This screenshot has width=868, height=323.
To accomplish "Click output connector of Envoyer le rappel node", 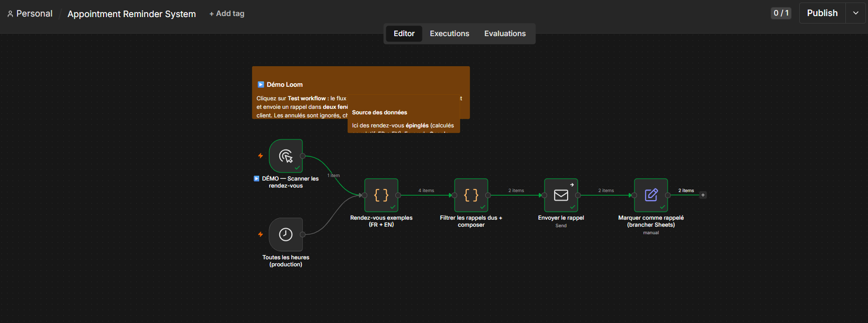I will [x=578, y=195].
